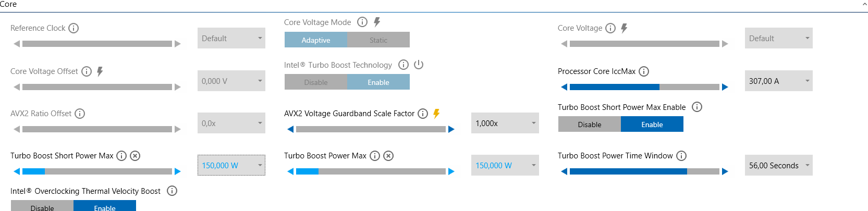Collapse the Core section with the chevron
This screenshot has width=868, height=211.
865,4
